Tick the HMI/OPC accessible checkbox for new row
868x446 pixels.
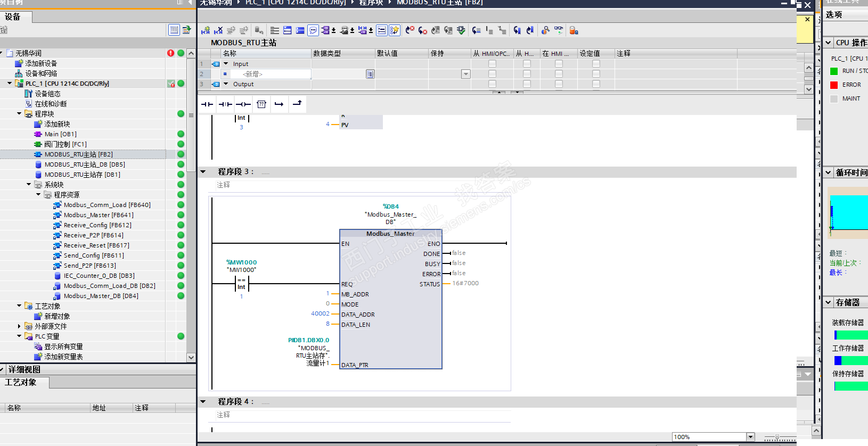coord(492,74)
